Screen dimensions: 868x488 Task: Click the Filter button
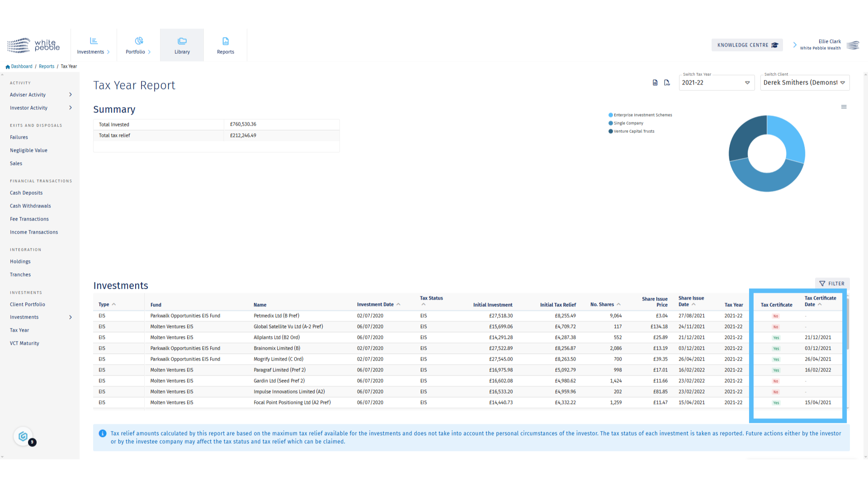coord(832,284)
